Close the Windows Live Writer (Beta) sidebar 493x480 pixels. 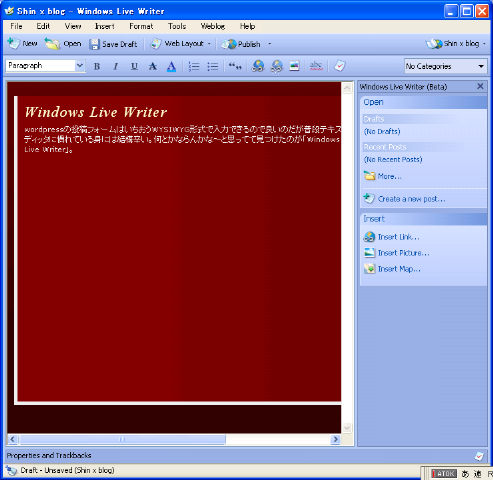coord(480,87)
